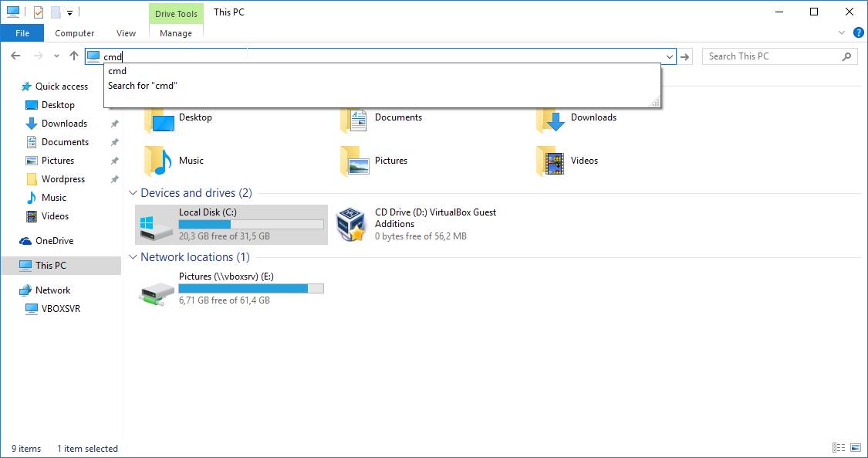Switch to the View ribbon tab
This screenshot has width=868, height=458.
pos(126,33)
